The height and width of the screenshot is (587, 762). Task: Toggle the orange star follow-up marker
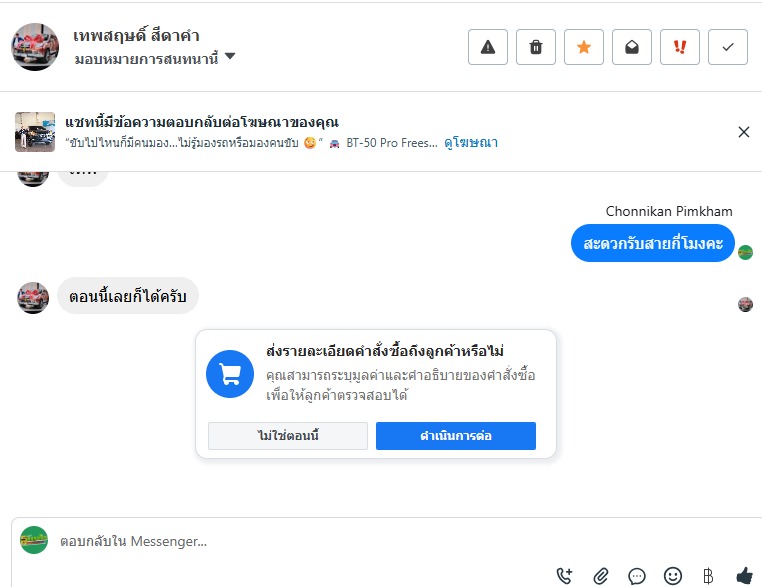[584, 47]
